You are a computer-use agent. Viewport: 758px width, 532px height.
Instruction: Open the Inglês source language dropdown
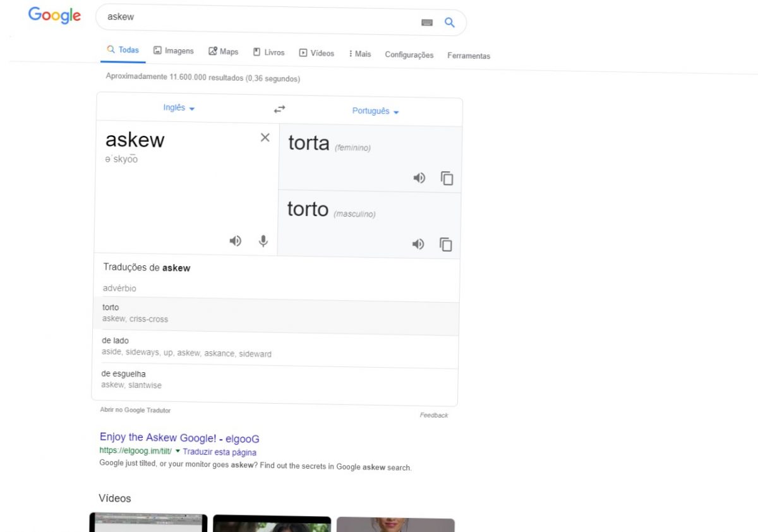tap(179, 108)
